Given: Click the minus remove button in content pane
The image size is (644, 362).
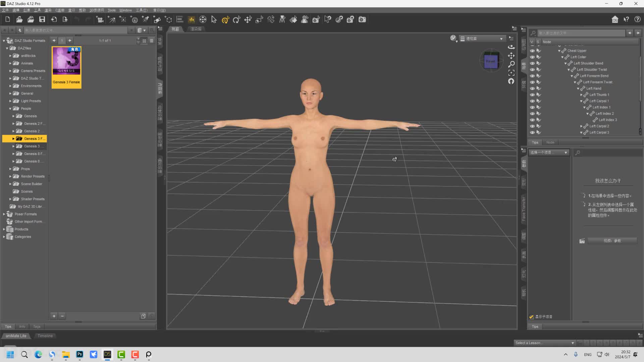Looking at the screenshot, I should pos(62,316).
